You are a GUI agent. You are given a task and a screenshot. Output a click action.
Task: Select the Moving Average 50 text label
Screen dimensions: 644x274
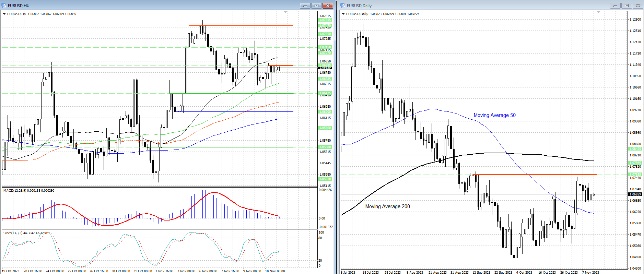coord(494,115)
